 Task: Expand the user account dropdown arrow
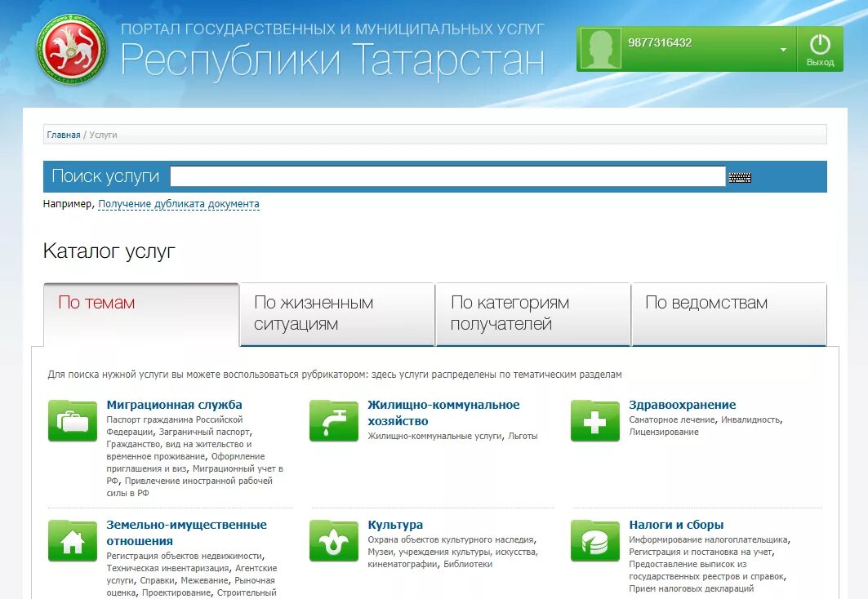tap(783, 50)
